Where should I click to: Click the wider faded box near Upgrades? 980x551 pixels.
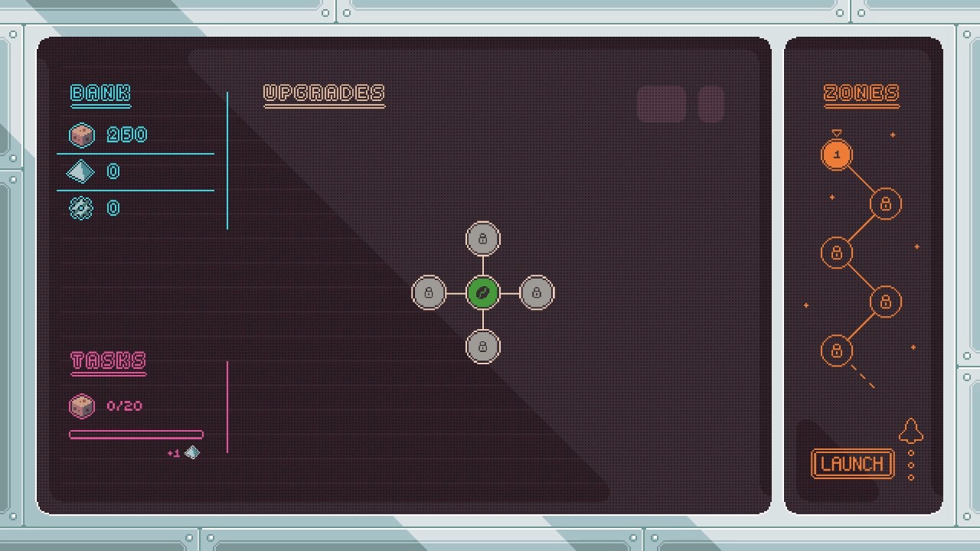pos(661,104)
